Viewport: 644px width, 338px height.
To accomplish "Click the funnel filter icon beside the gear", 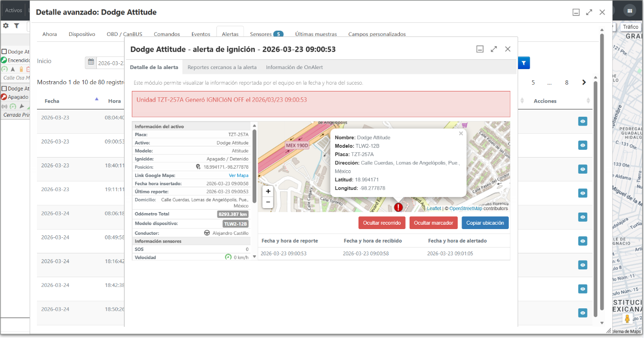I will pos(17,26).
